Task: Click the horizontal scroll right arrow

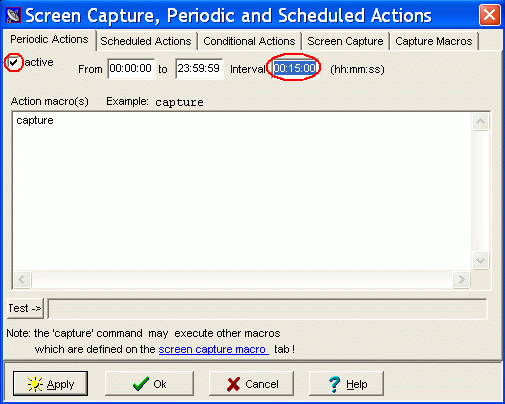Action: (x=461, y=279)
